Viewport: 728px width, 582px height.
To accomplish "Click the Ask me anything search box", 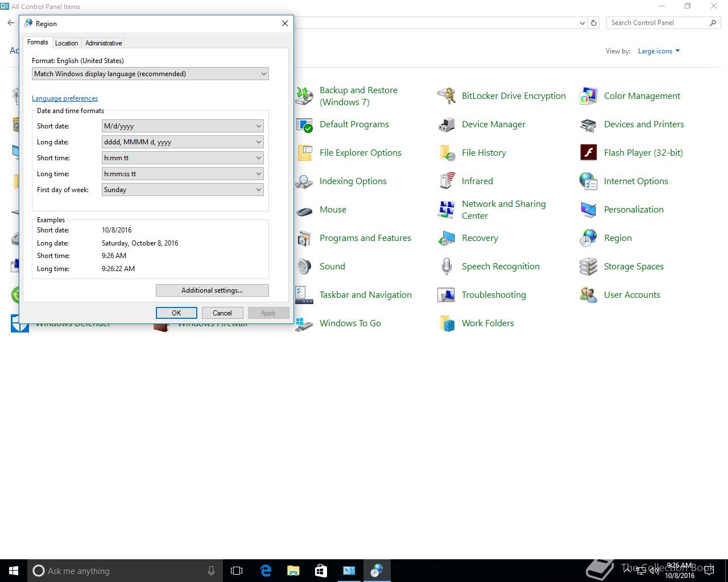I will pos(125,571).
